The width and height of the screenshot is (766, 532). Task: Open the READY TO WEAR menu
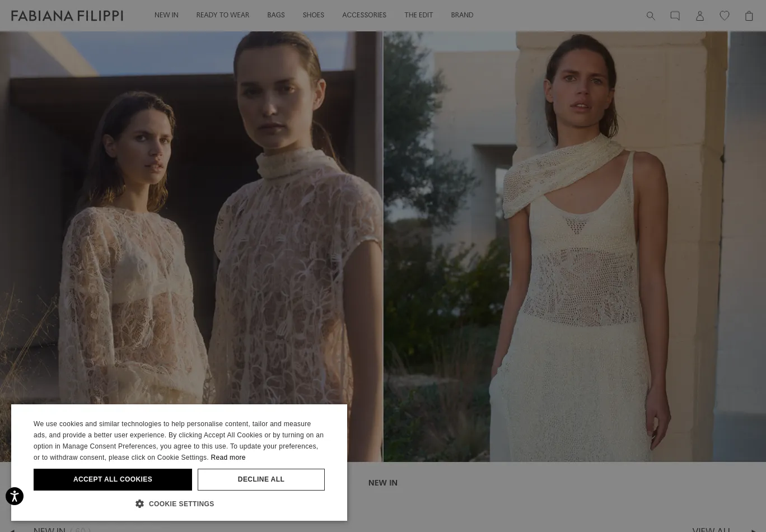click(x=223, y=15)
